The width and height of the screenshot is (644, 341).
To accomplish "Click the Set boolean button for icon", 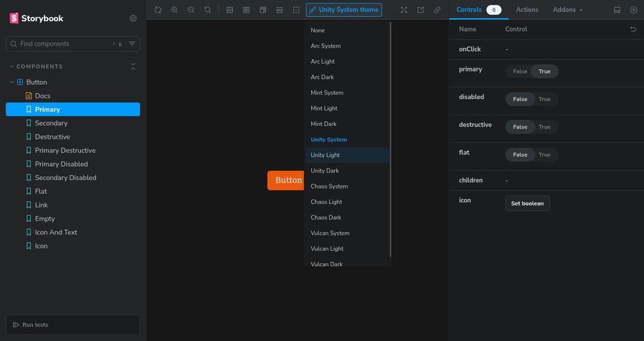I will tap(527, 203).
